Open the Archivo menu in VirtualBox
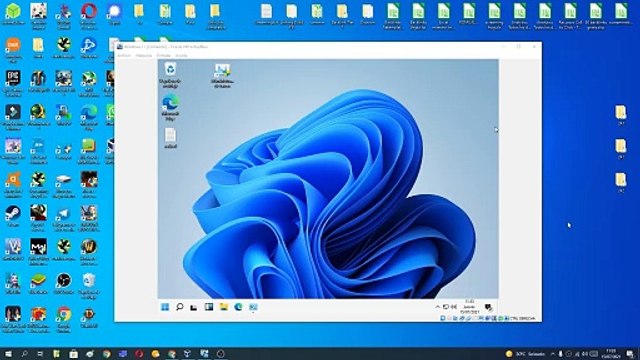Image resolution: width=640 pixels, height=360 pixels. pyautogui.click(x=124, y=55)
